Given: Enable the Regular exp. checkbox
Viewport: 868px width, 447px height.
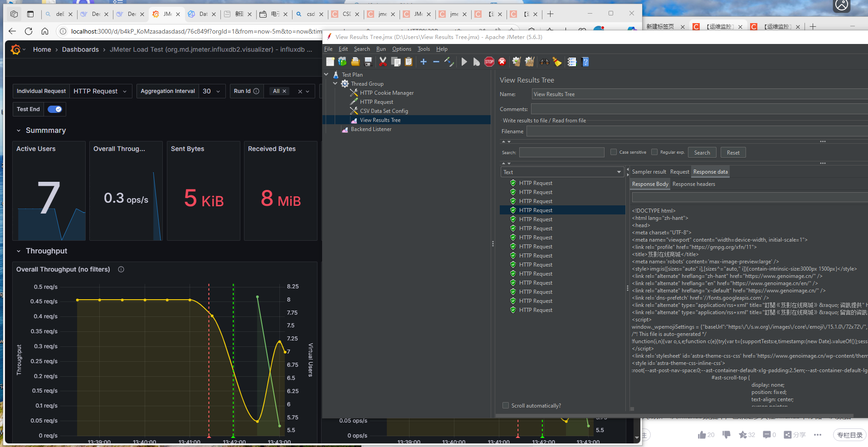Looking at the screenshot, I should pos(654,152).
